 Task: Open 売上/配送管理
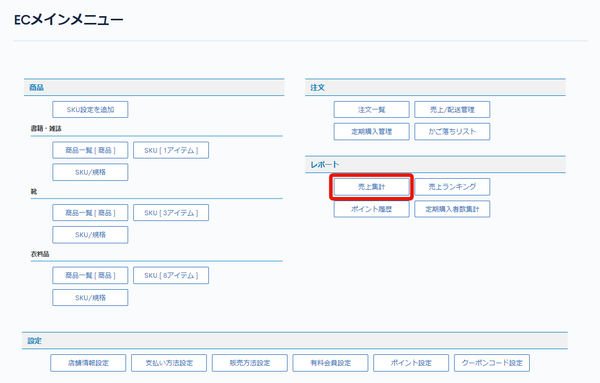(452, 109)
